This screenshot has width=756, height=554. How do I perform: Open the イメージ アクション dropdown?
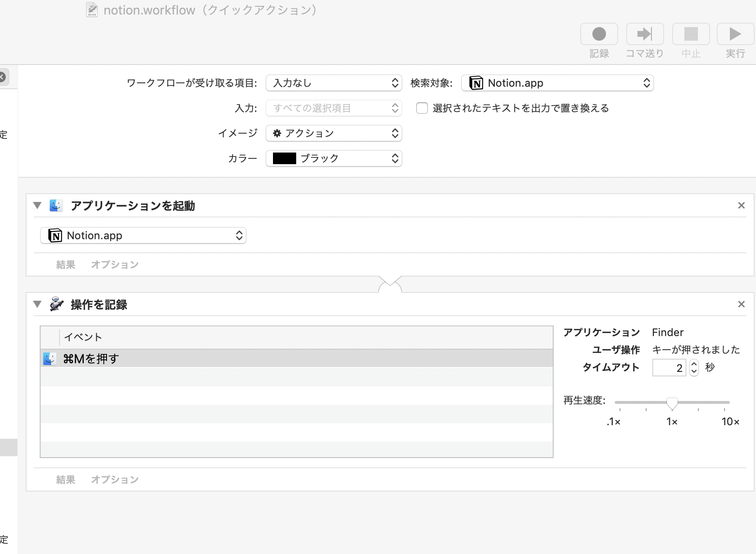point(334,133)
